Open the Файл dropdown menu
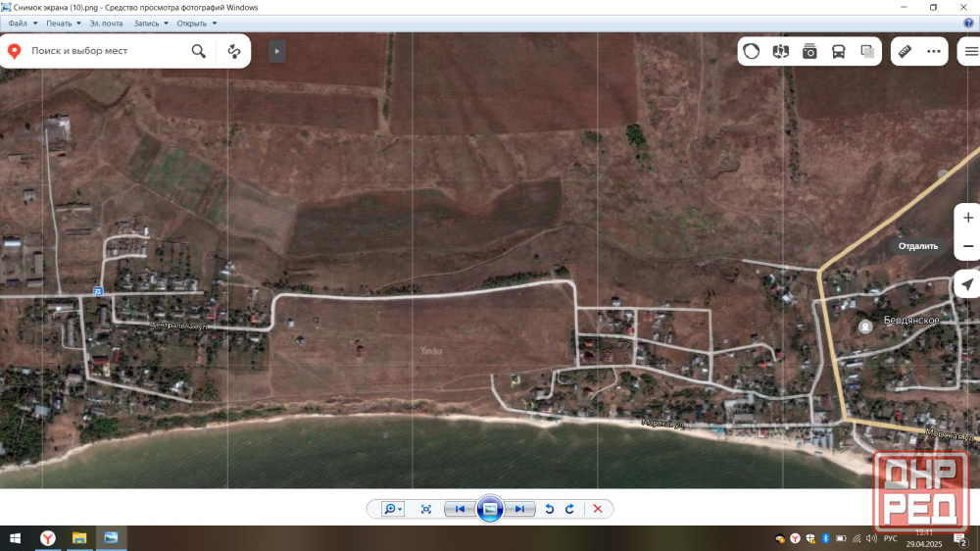The height and width of the screenshot is (551, 980). (x=23, y=23)
